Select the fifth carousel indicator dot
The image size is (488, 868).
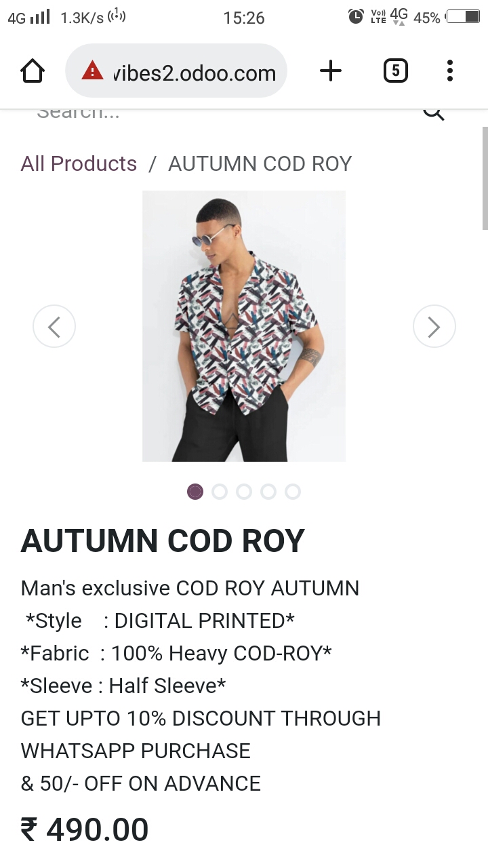293,492
